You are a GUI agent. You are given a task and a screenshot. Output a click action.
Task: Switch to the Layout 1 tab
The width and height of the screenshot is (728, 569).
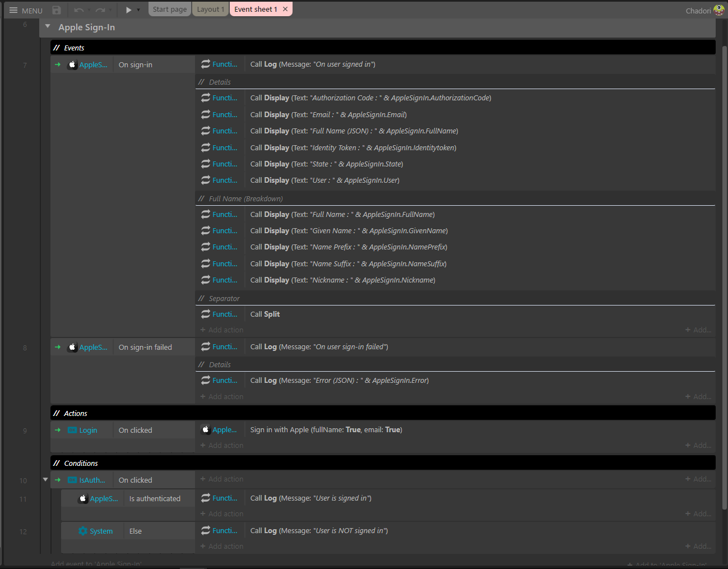click(x=210, y=9)
